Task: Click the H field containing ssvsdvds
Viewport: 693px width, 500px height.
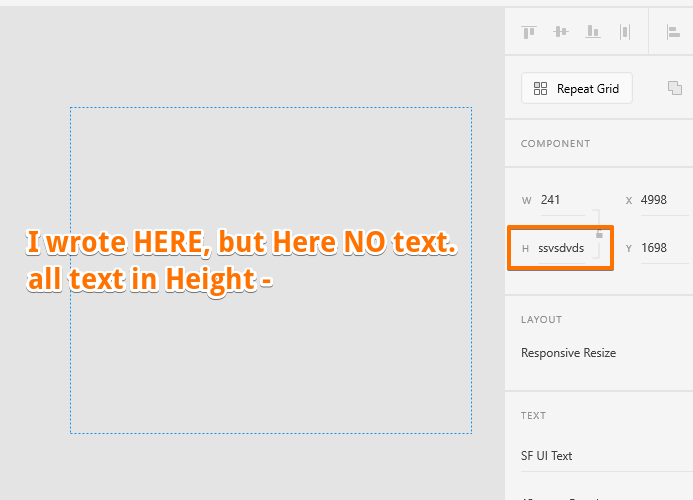Action: coord(563,248)
